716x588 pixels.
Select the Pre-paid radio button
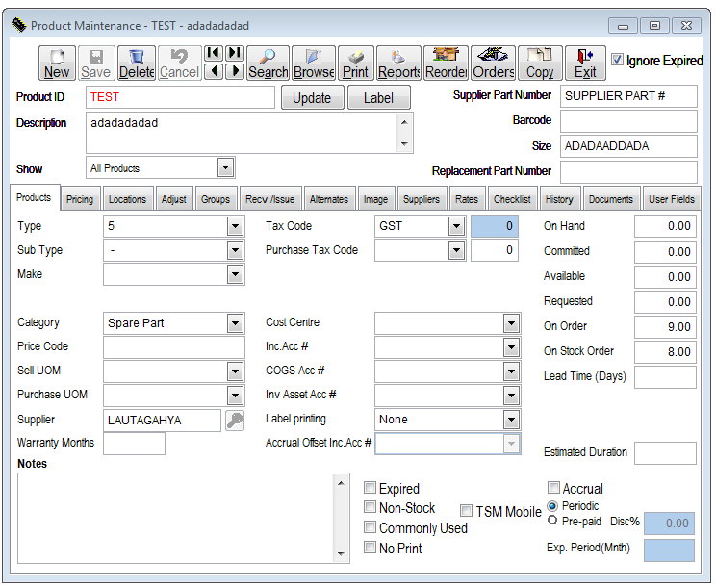tap(552, 521)
